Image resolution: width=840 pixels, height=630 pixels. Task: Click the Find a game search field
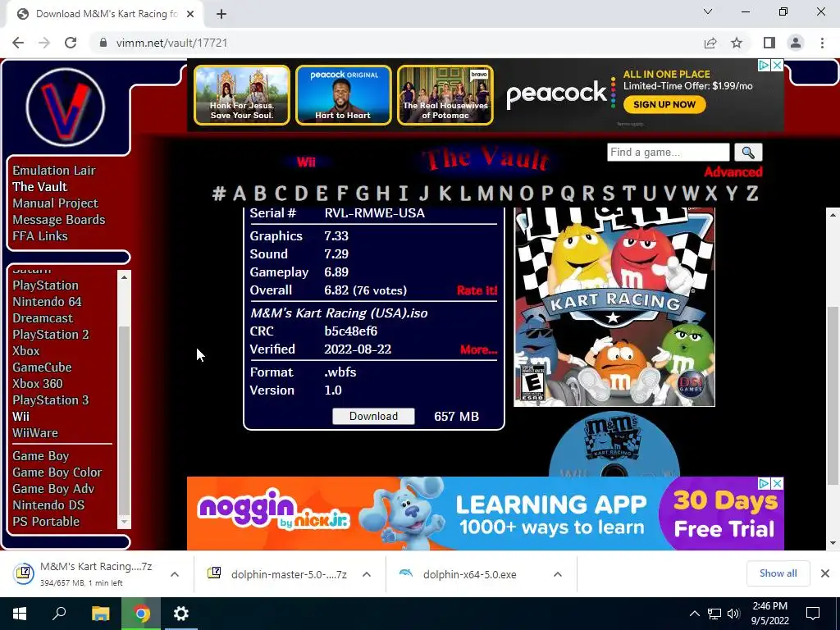tap(668, 152)
